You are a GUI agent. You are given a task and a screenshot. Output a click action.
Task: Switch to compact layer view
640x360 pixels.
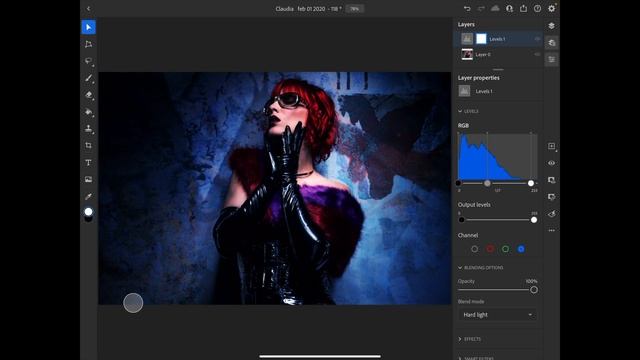coord(551,26)
